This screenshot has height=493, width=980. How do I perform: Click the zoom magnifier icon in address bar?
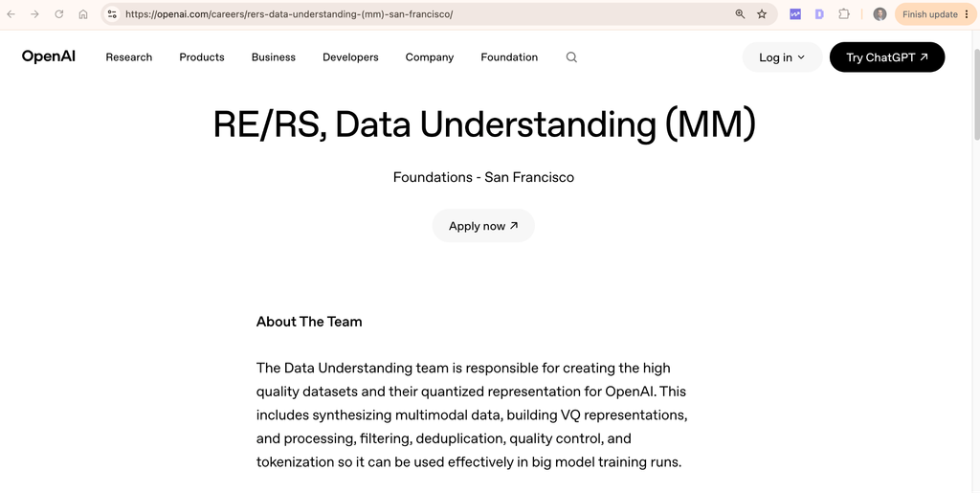tap(740, 13)
